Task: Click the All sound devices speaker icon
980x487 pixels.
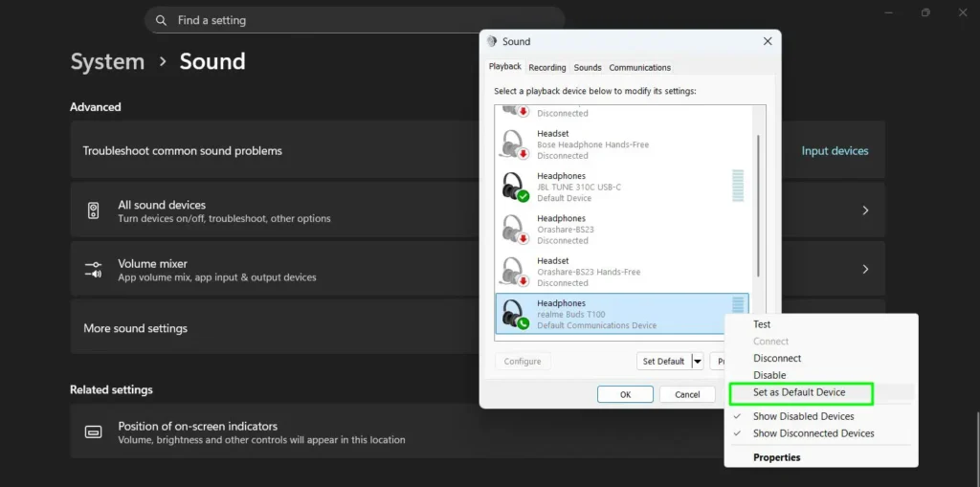Action: click(93, 210)
